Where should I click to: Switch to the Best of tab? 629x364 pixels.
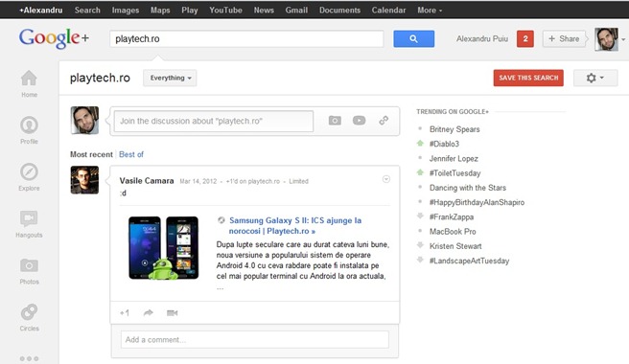[131, 154]
